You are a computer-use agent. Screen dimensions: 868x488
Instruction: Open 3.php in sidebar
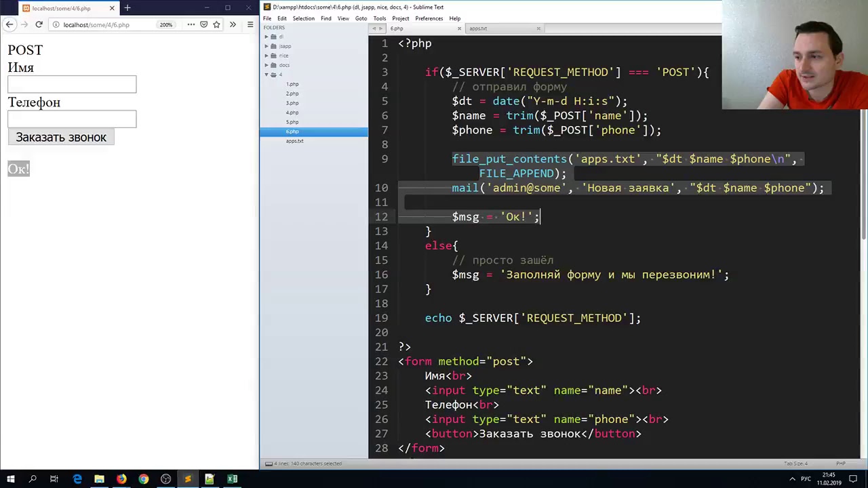pyautogui.click(x=292, y=103)
